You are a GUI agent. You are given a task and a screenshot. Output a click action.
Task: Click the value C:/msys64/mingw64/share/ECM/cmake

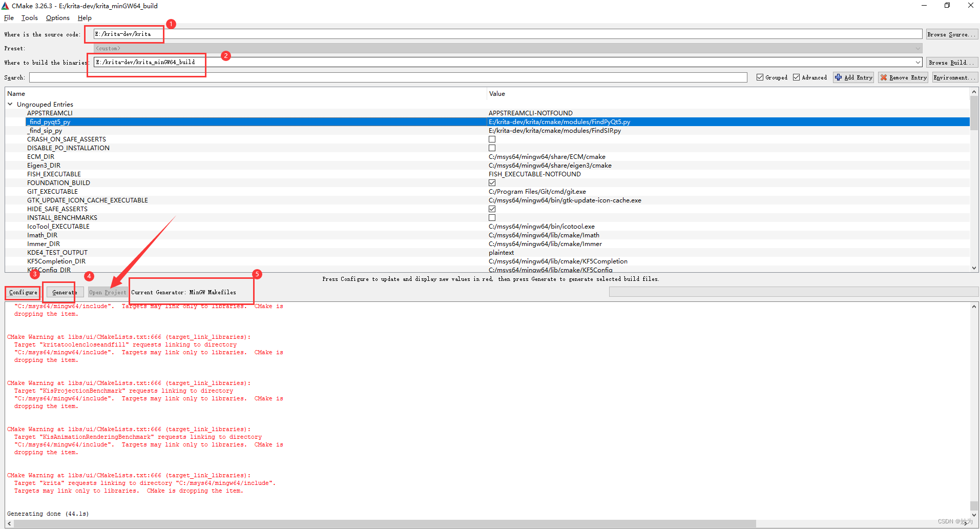547,157
